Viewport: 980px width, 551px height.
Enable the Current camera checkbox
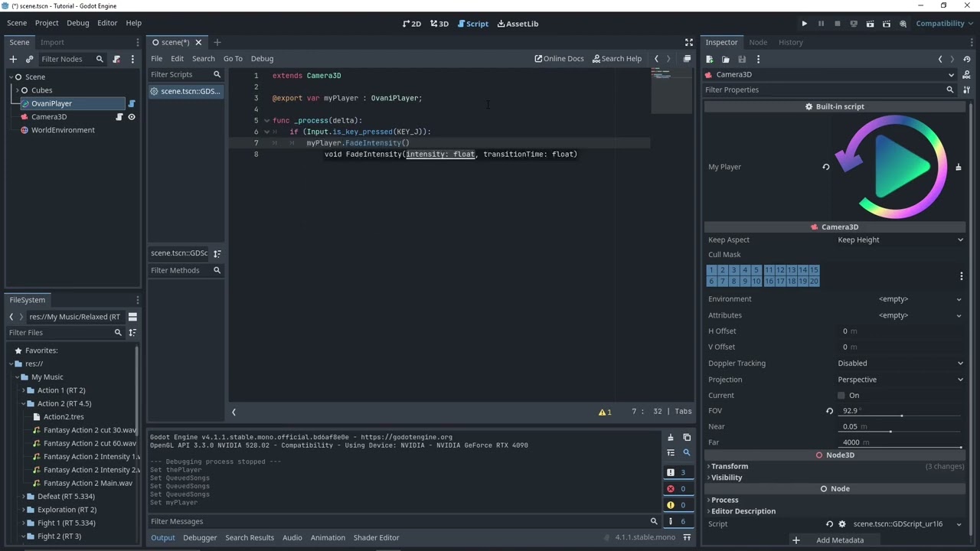[841, 396]
